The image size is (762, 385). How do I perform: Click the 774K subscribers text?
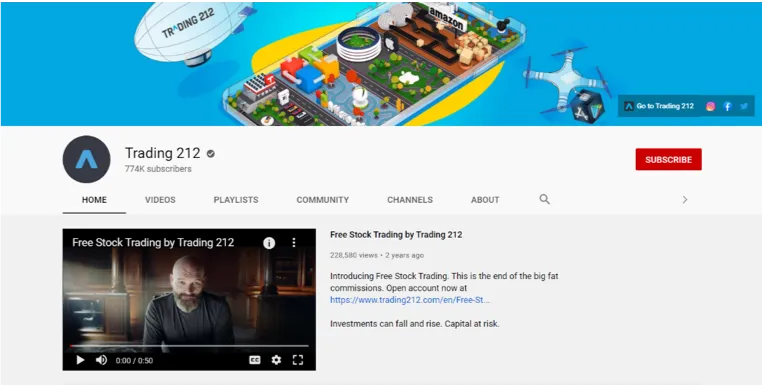tap(158, 169)
